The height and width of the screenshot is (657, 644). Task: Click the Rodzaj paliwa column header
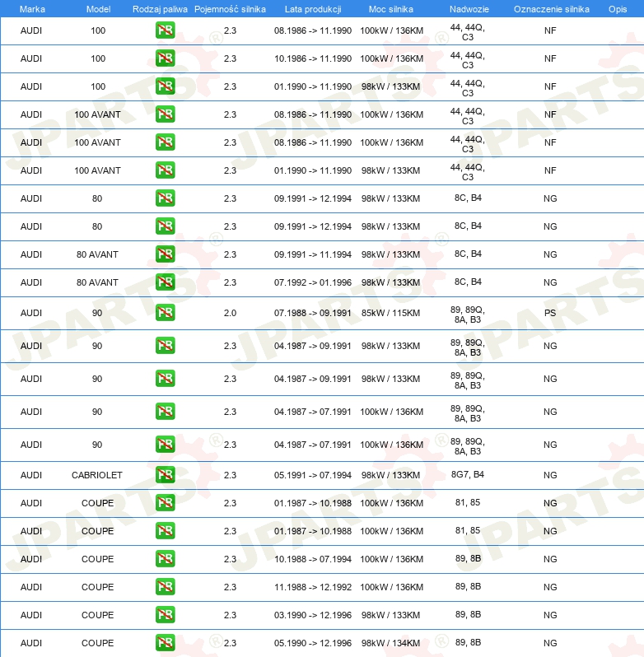(x=160, y=9)
